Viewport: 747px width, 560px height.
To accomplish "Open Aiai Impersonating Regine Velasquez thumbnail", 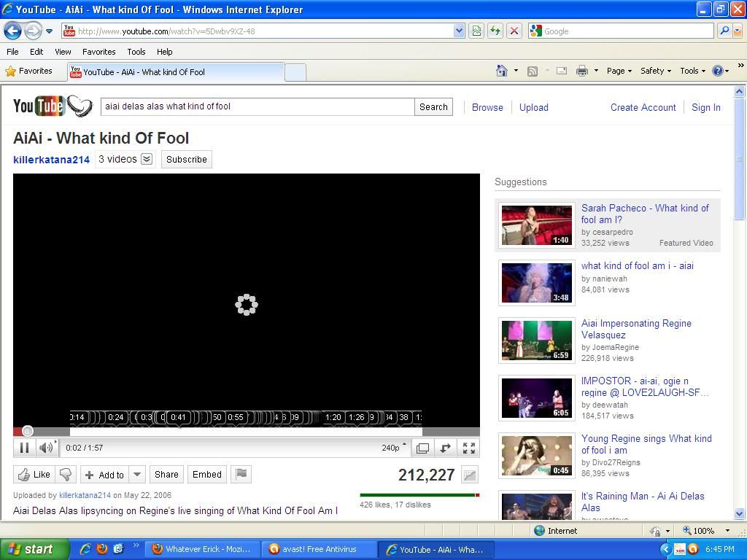I will 536,341.
